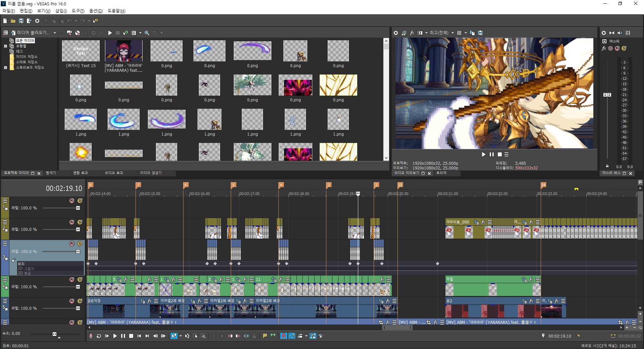
Task: Play the video preview
Action: [484, 154]
